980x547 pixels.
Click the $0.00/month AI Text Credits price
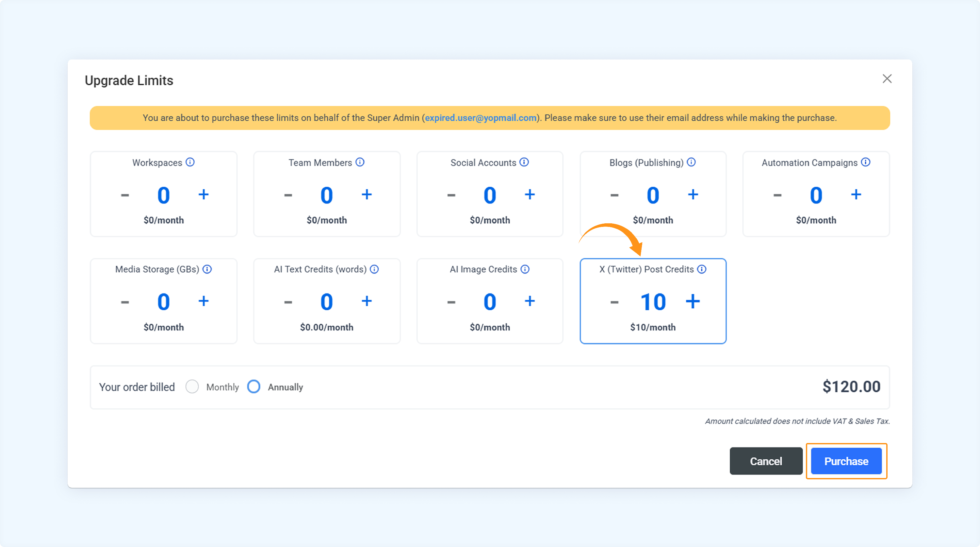coord(327,327)
